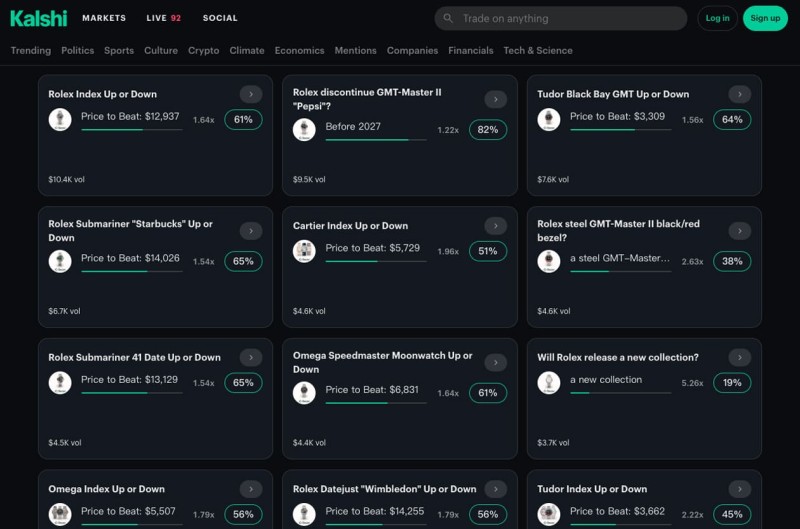Click the Cartier Index watch thumbnail icon
Viewport: 800px width, 529px height.
pyautogui.click(x=304, y=251)
